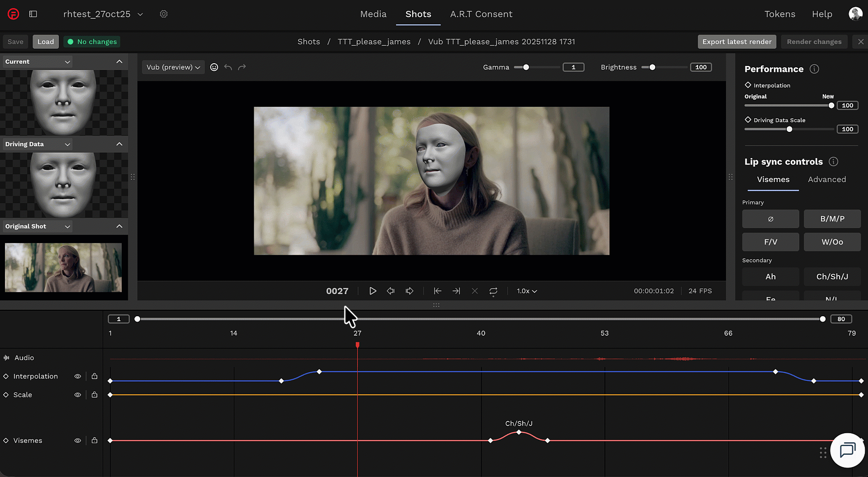
Task: Lock the Scale track
Action: tap(94, 395)
